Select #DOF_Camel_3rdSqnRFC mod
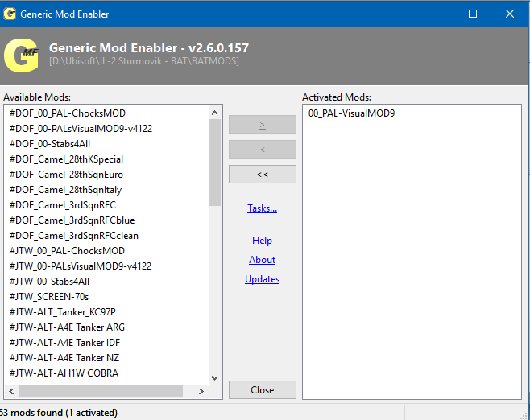530x420 pixels. pos(63,205)
